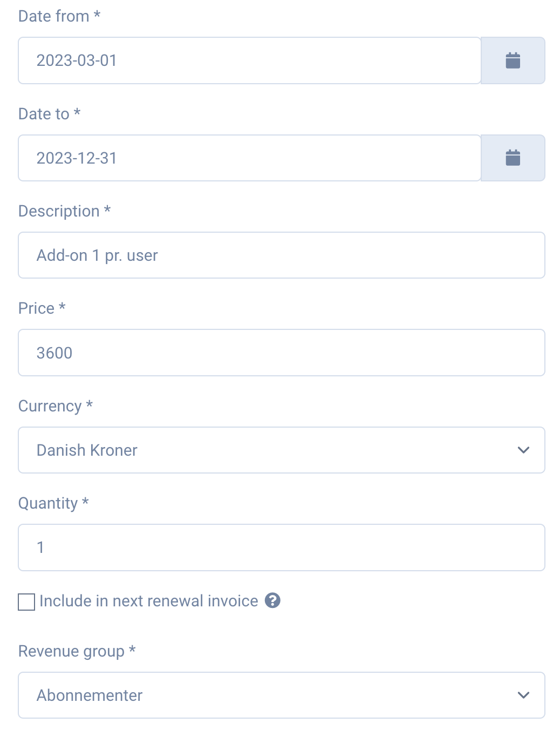Click the 'Include in next renewal invoice' label text
The image size is (560, 730).
point(149,601)
